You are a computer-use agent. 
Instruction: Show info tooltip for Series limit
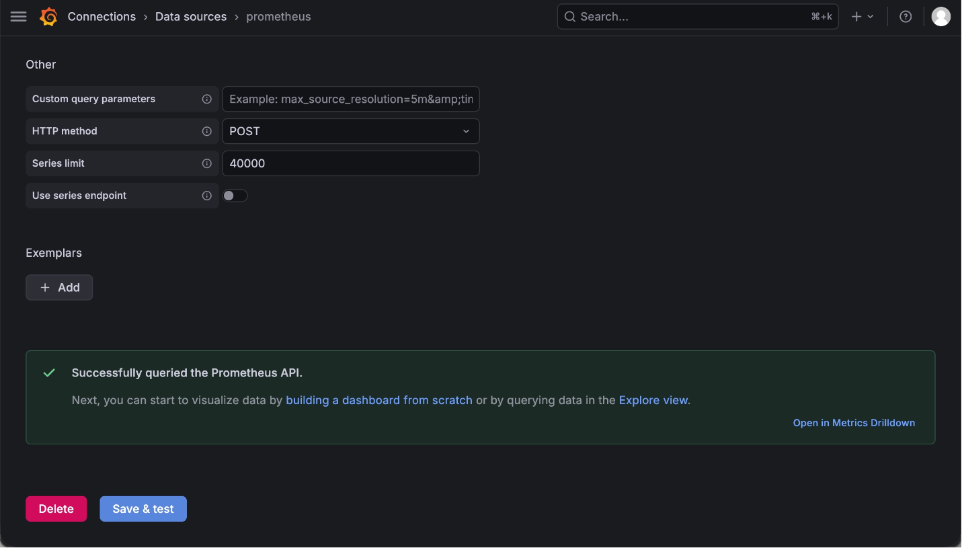pyautogui.click(x=207, y=163)
